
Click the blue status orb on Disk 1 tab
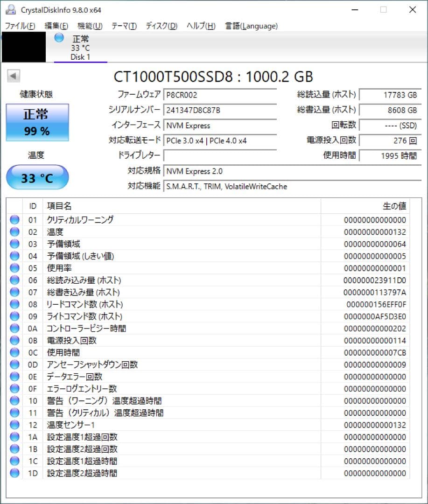point(59,38)
